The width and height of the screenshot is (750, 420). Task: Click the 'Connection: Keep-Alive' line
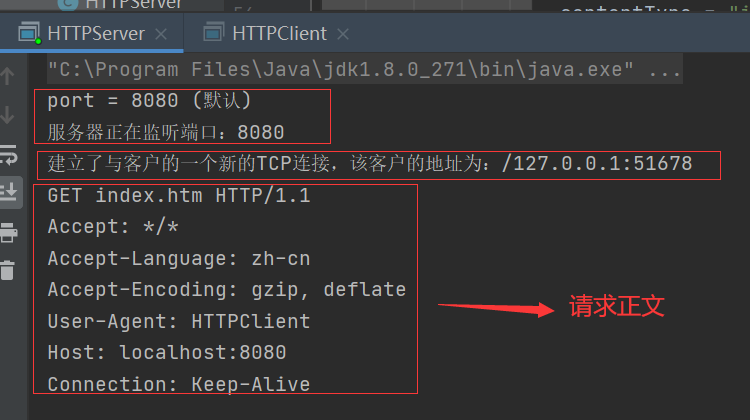[179, 385]
